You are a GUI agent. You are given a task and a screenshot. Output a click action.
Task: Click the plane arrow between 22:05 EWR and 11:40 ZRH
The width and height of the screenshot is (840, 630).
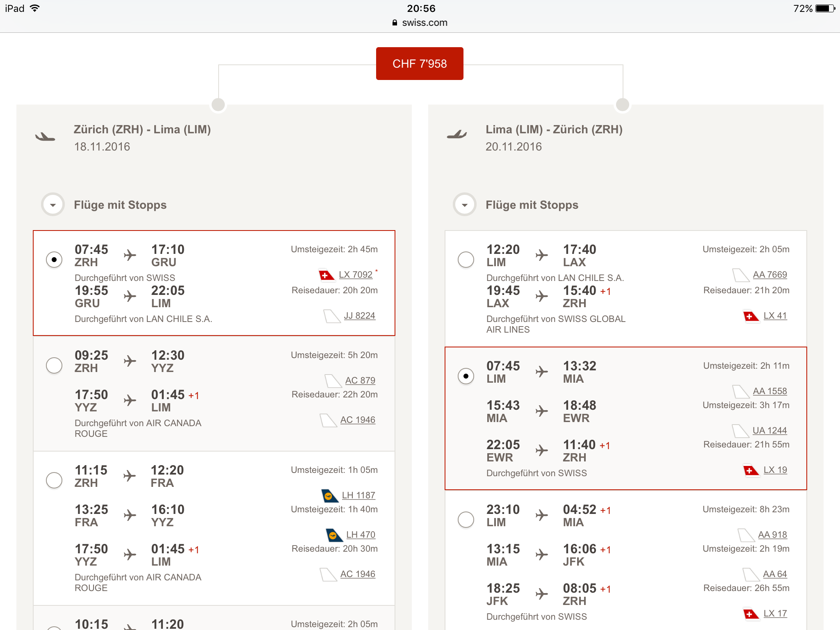[x=541, y=450]
